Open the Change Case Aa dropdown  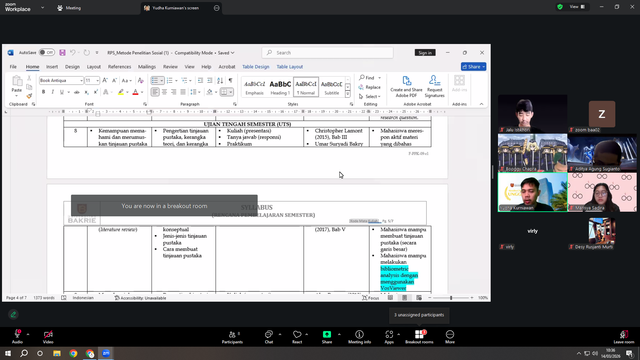click(127, 81)
